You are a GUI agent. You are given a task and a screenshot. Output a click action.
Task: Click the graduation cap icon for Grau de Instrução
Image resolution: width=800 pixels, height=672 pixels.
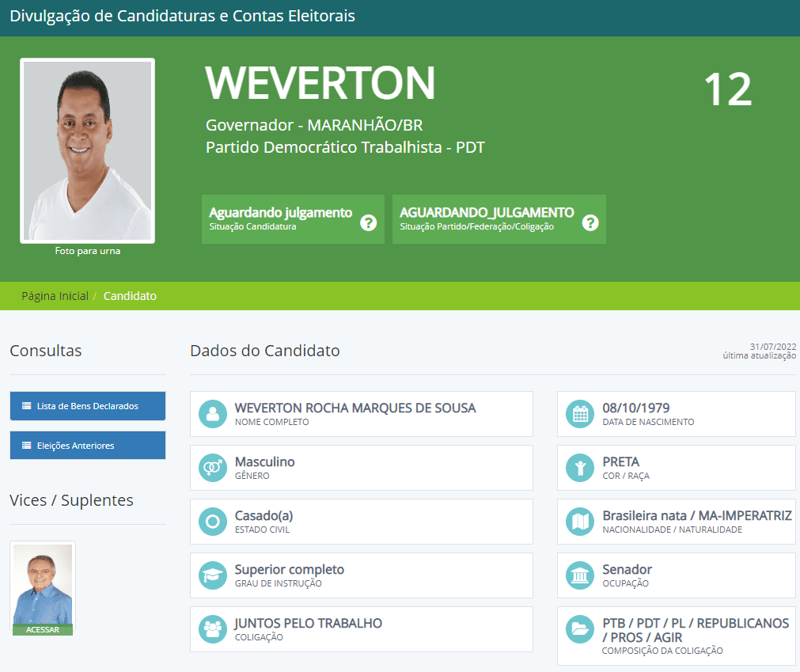tap(212, 575)
